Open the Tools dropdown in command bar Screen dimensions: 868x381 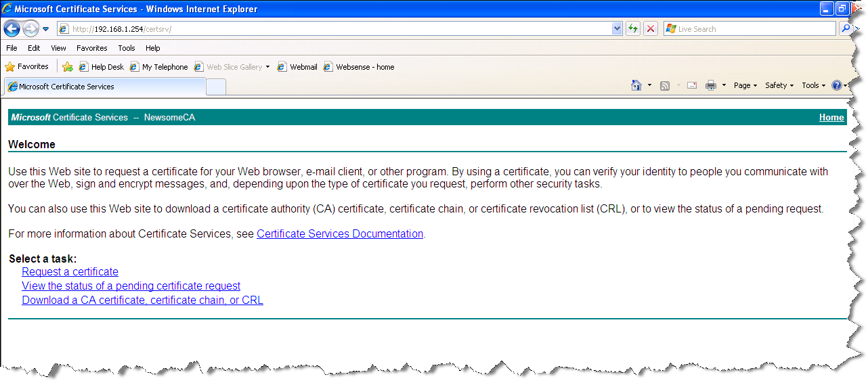(x=813, y=85)
